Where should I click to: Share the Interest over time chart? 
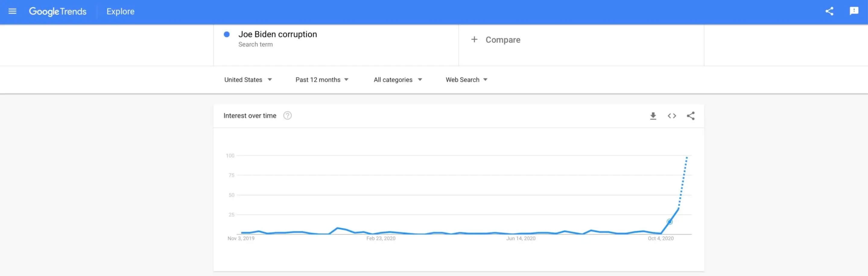(691, 116)
